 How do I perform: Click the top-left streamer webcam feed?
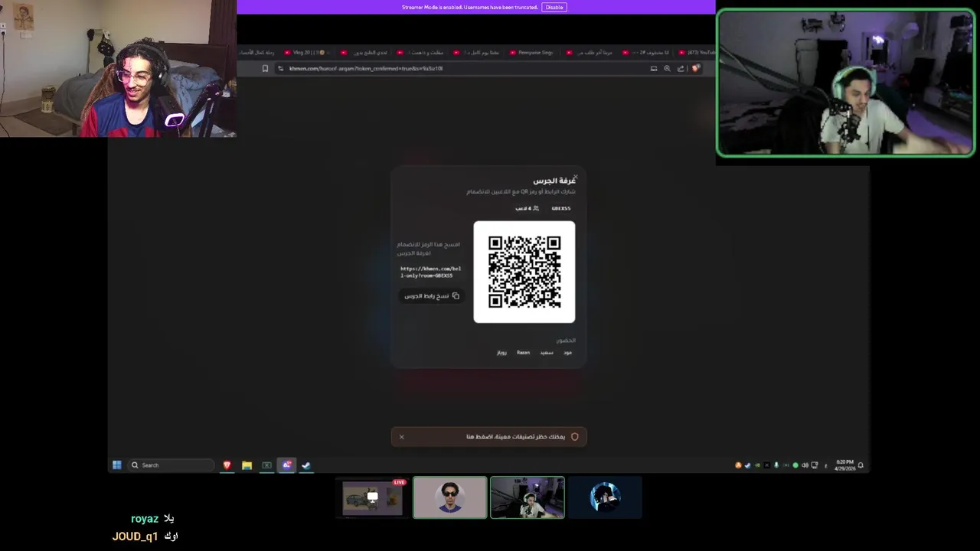118,69
